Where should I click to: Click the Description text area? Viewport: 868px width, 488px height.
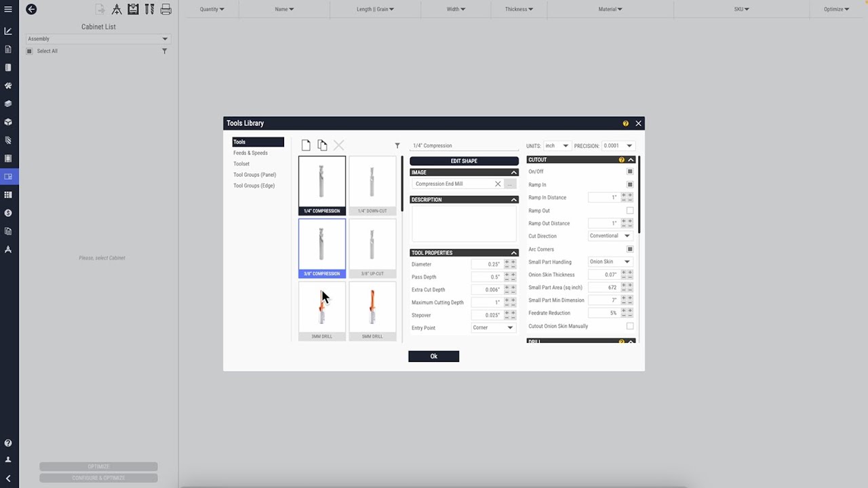click(x=464, y=224)
